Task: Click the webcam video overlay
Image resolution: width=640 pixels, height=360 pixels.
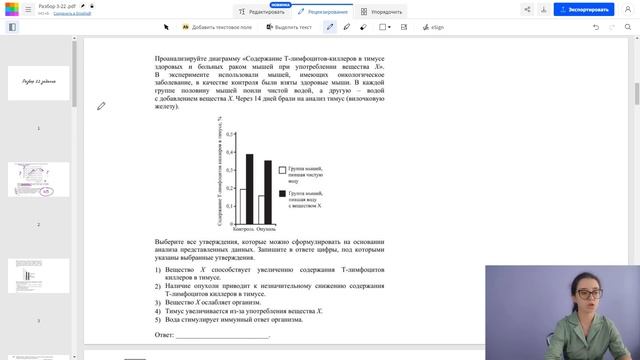Action: click(562, 313)
